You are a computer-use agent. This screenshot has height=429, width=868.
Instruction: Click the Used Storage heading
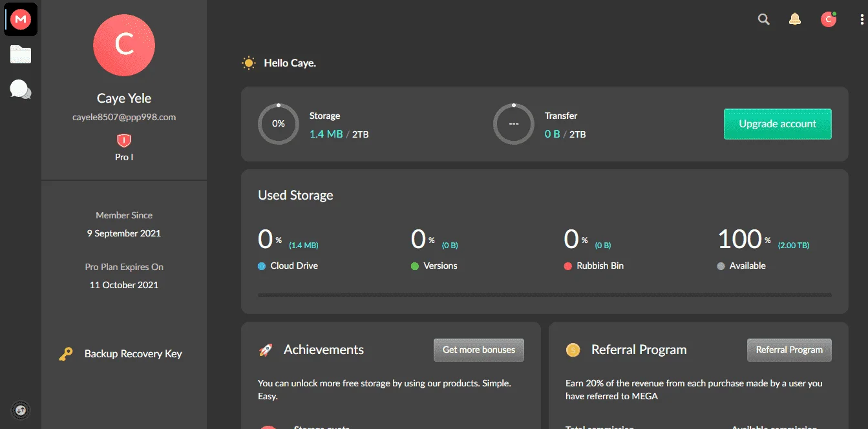pos(295,195)
